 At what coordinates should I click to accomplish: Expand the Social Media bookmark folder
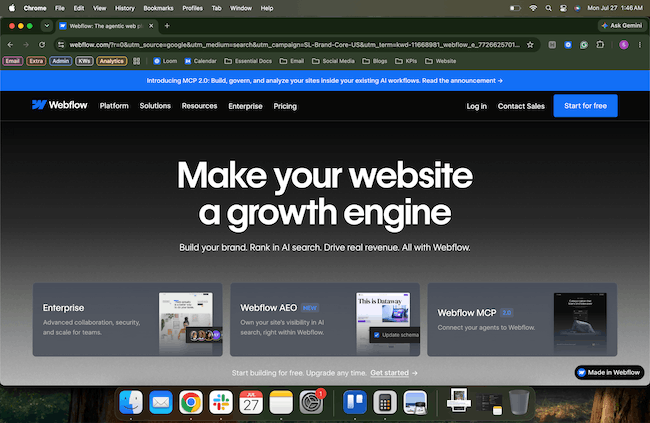[x=333, y=61]
